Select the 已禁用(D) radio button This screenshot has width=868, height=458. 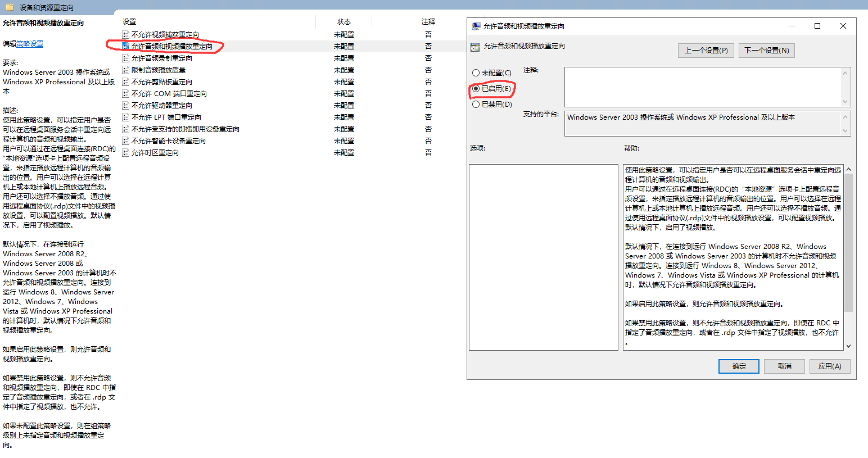476,105
